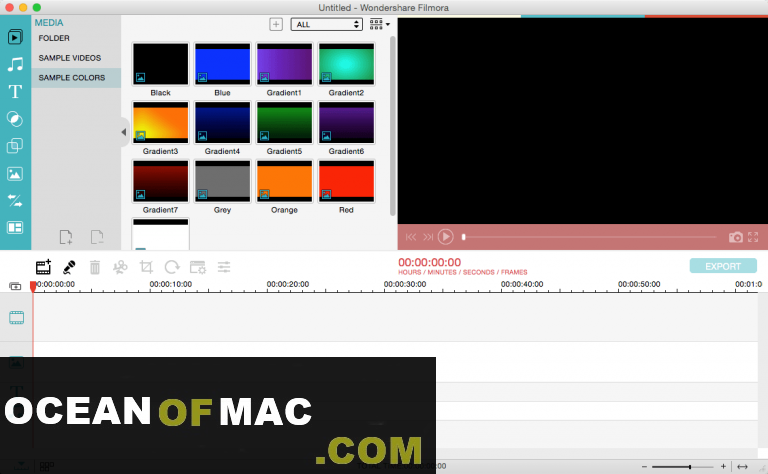Click the add folder icon
The height and width of the screenshot is (474, 768).
[66, 237]
